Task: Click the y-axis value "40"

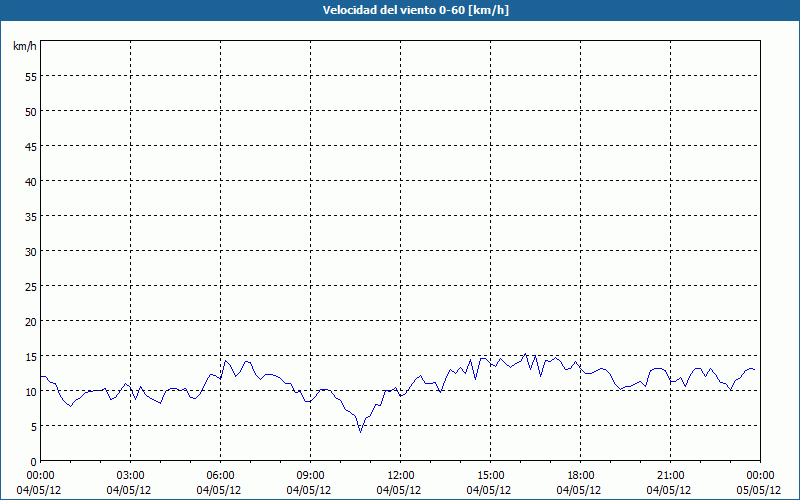Action: click(x=31, y=182)
